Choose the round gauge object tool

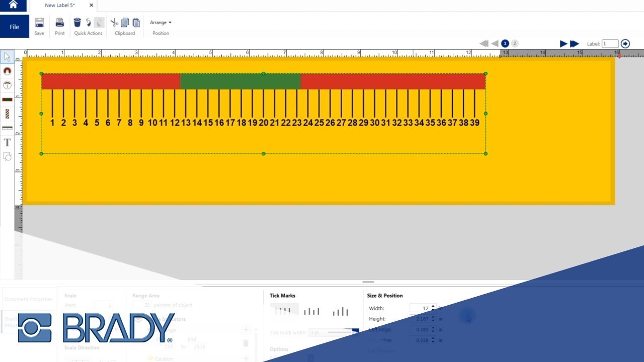pos(7,71)
